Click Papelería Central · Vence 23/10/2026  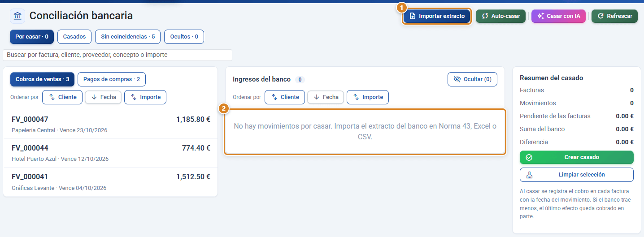[59, 130]
